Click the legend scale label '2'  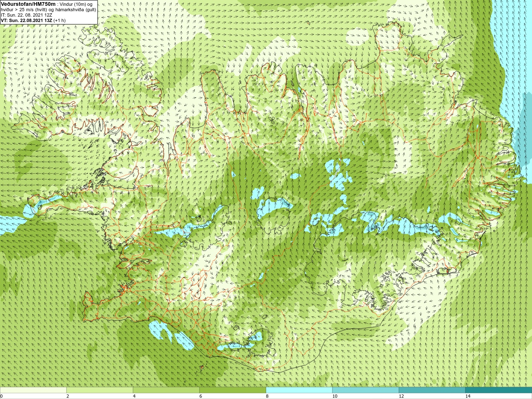coord(68,396)
